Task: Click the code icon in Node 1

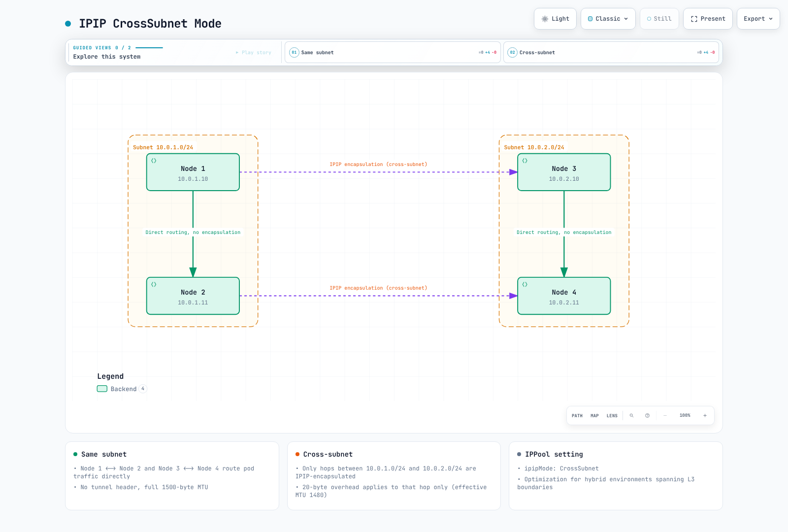Action: pyautogui.click(x=154, y=161)
